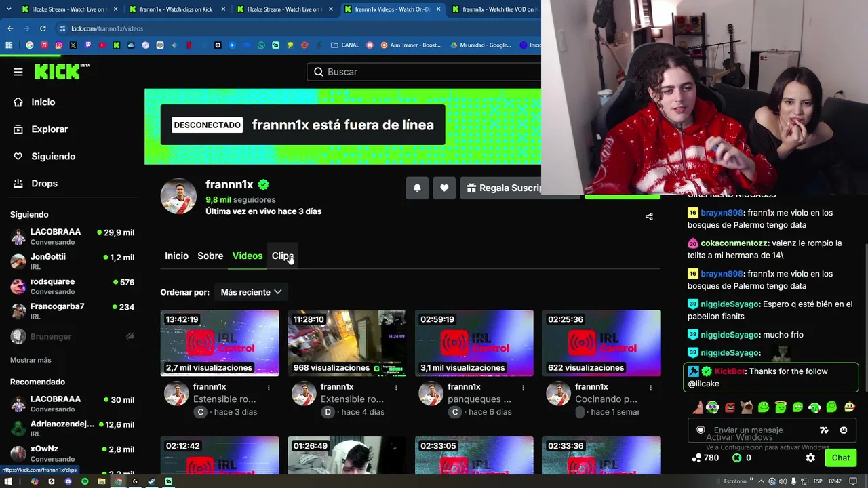
Task: Open the Clips tab
Action: [x=283, y=256]
